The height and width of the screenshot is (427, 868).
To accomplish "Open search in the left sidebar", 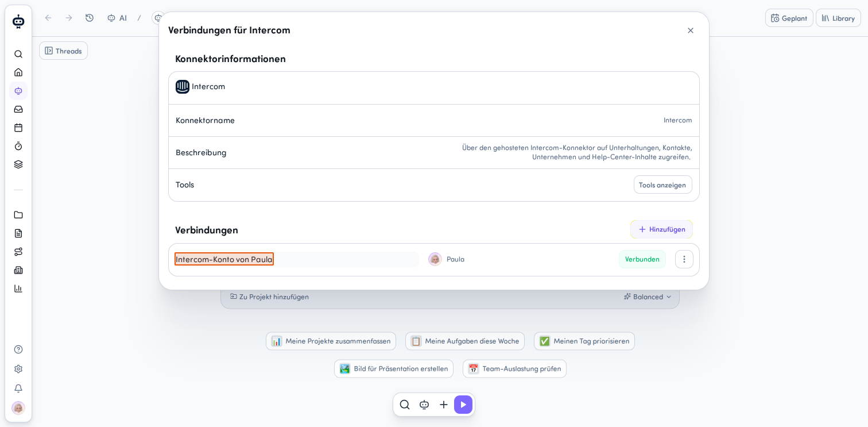I will (18, 54).
